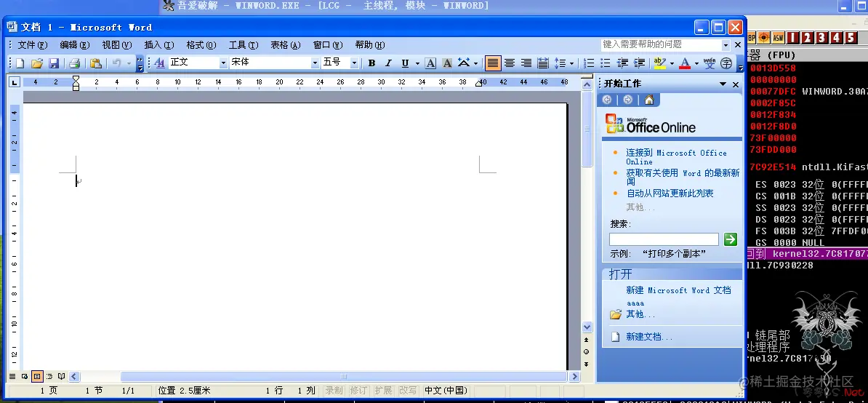Go back in the task pane

(607, 100)
